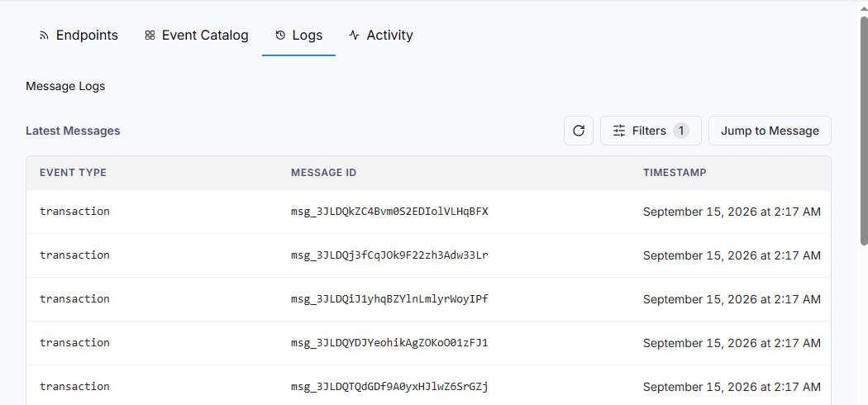The width and height of the screenshot is (868, 405).
Task: Click the Filters sliders icon
Action: [x=619, y=131]
